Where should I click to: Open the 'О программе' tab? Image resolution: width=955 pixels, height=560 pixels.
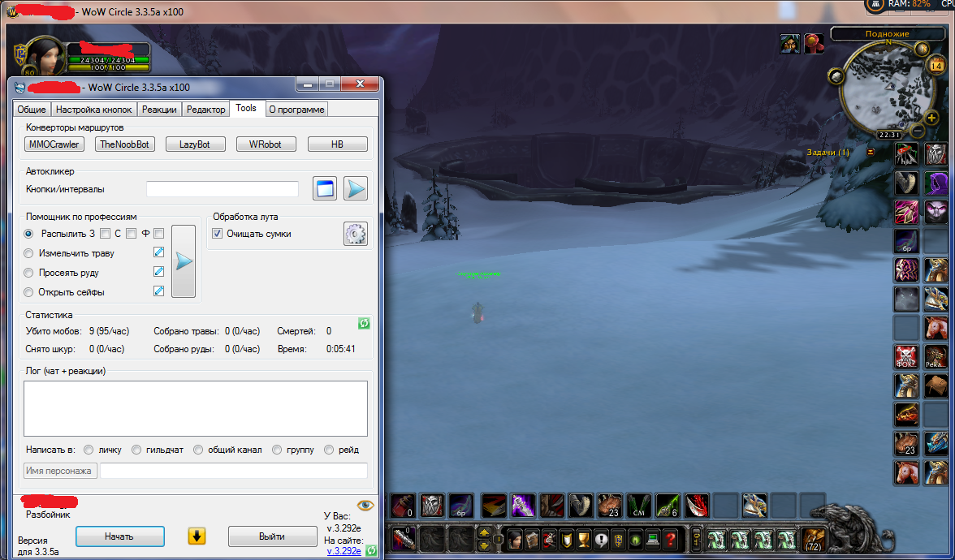click(x=296, y=110)
